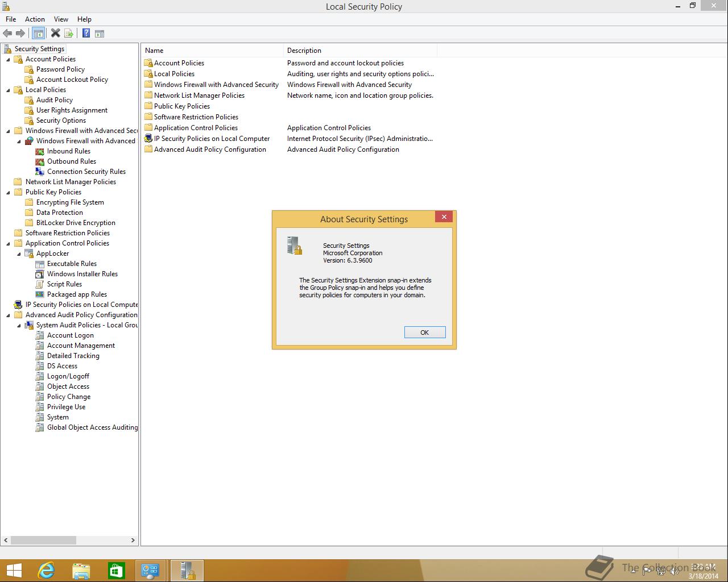Click the Back arrow toolbar icon
The image size is (728, 582).
(7, 34)
